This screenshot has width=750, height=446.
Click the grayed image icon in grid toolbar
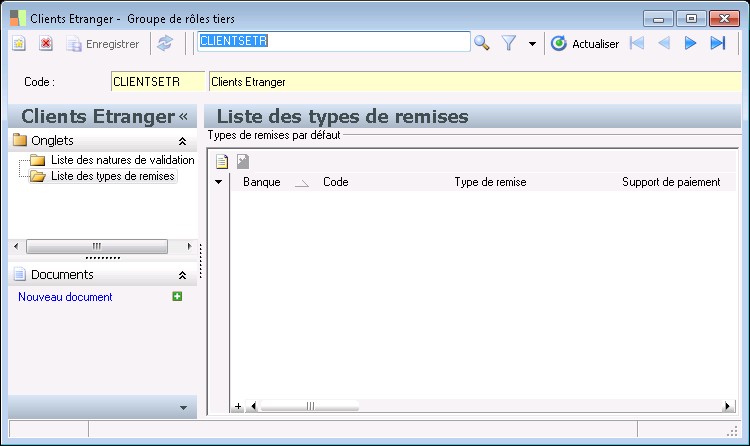[x=243, y=161]
